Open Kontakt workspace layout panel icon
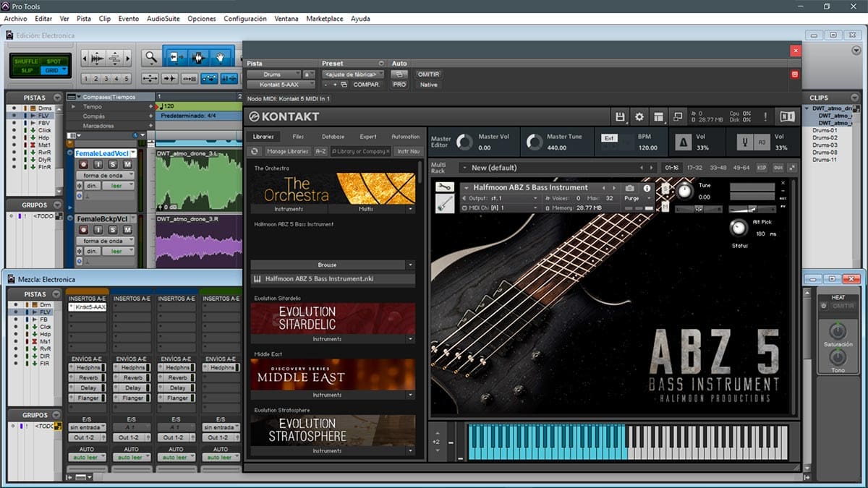Screen dimensions: 868x488 click(658, 116)
